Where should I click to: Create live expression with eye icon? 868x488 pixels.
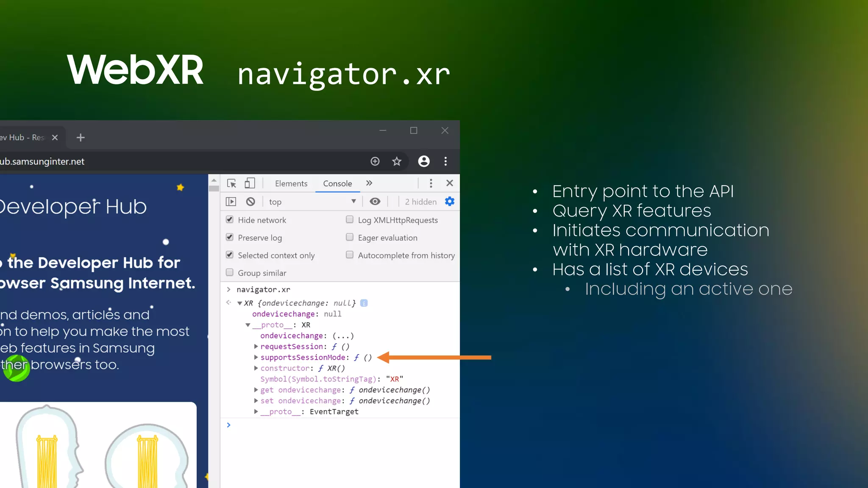click(x=375, y=202)
